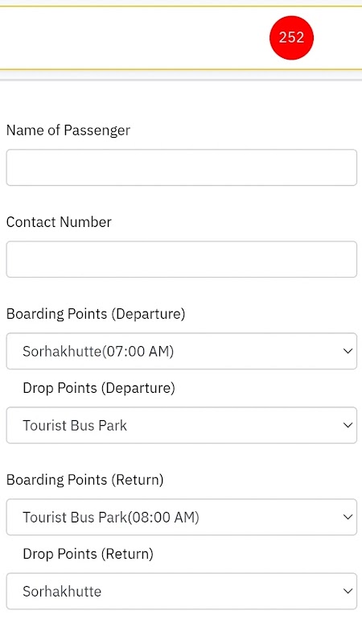Focus the Contact Number field

click(x=182, y=259)
